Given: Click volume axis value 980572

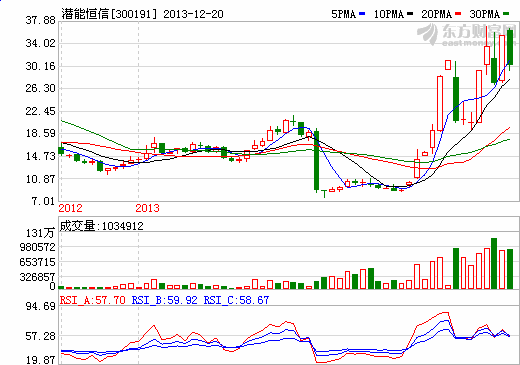Looking at the screenshot, I should pyautogui.click(x=37, y=247).
